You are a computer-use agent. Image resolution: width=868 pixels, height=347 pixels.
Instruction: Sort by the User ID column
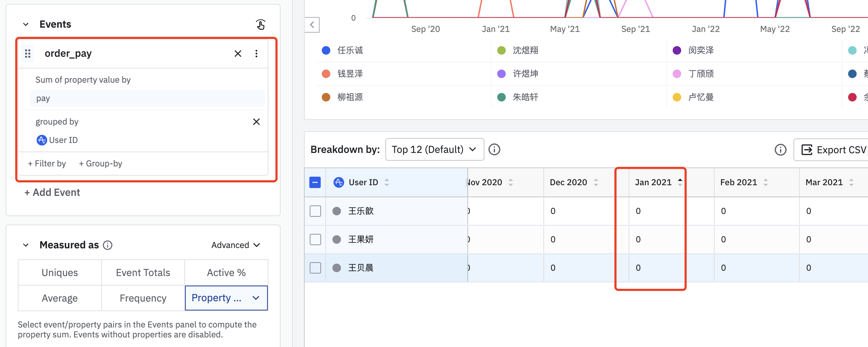coord(387,182)
